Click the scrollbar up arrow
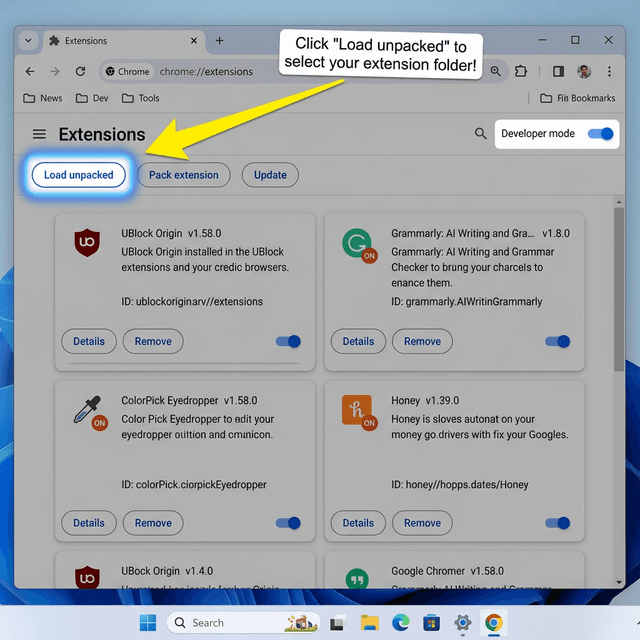This screenshot has height=640, width=640. pyautogui.click(x=619, y=202)
